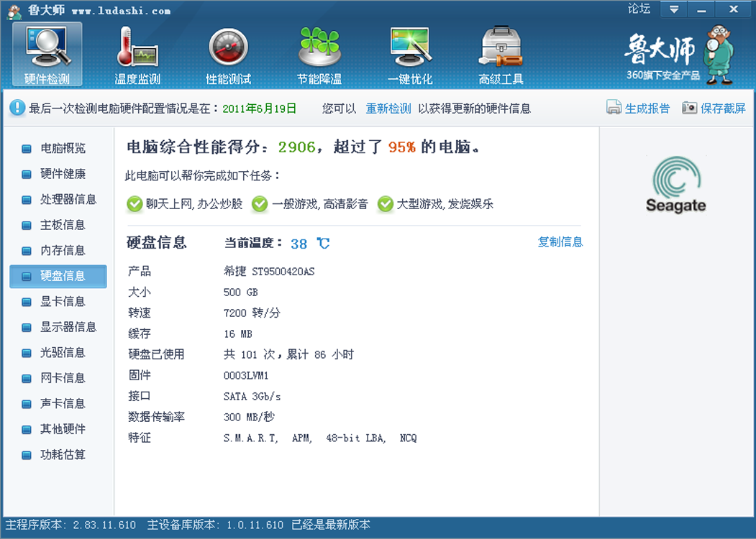Click the score value 2906
The height and width of the screenshot is (539, 756).
point(296,147)
